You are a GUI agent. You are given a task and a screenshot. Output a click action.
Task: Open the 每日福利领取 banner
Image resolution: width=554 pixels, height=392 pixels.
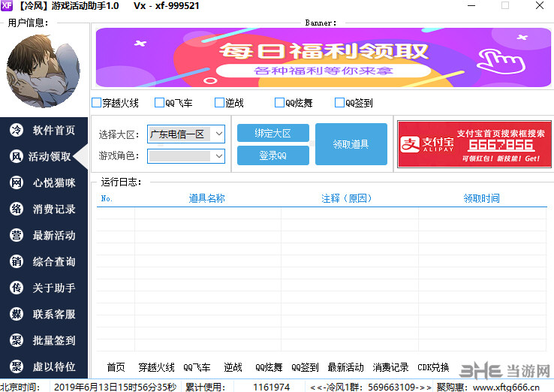pos(324,58)
